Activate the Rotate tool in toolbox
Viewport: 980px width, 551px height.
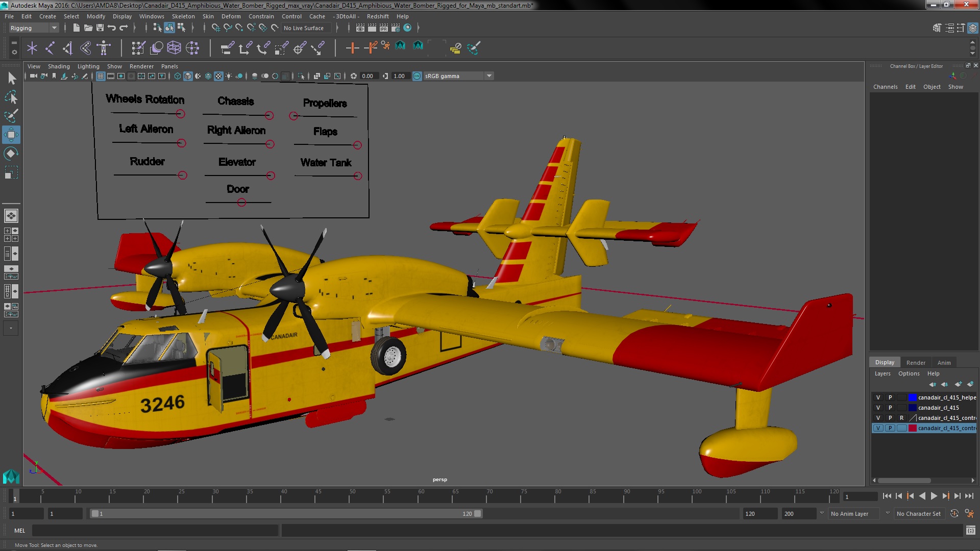point(11,154)
